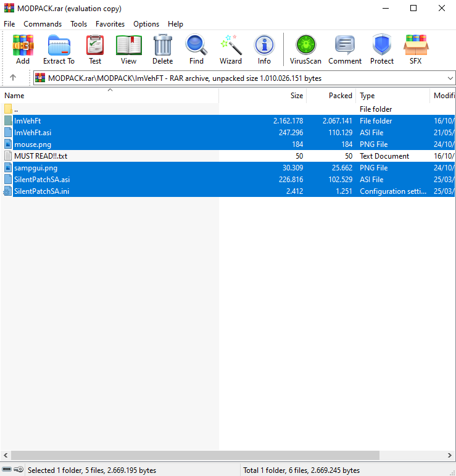Click the size value 2.162.178
The width and height of the screenshot is (456, 476).
click(x=288, y=121)
